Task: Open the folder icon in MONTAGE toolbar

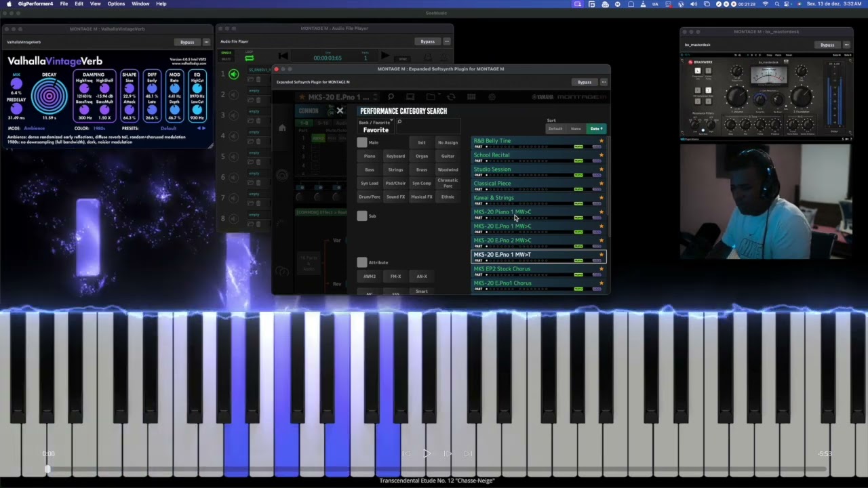Action: tap(431, 97)
